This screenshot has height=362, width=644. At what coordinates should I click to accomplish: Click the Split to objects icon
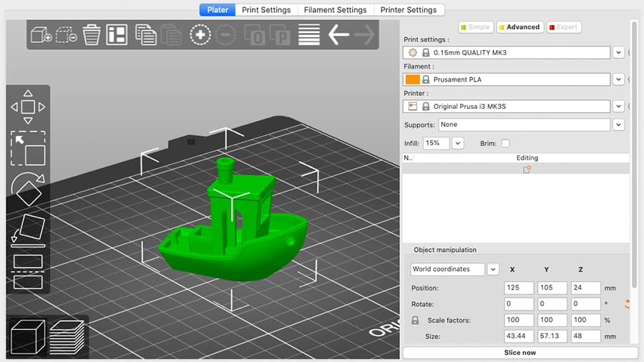tap(254, 35)
